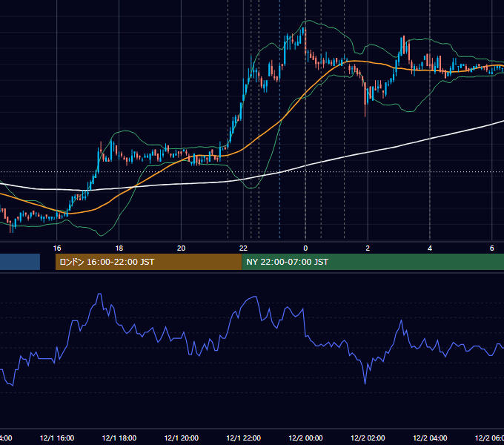This screenshot has width=504, height=445.
Task: Click the 12/2 04:00 date label
Action: (x=430, y=438)
